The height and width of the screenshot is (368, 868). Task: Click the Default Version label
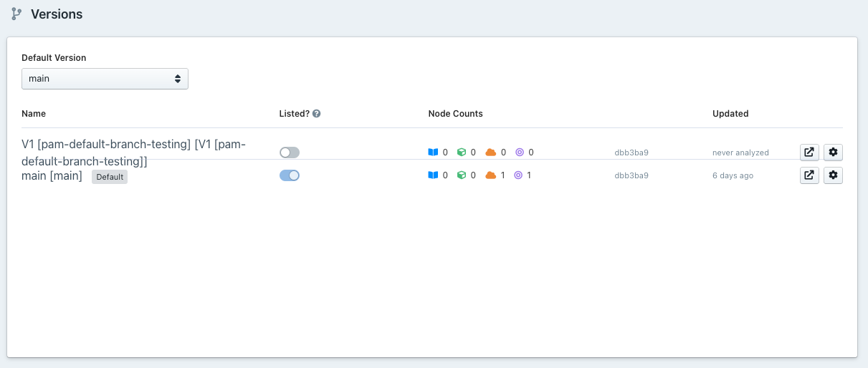coord(54,58)
